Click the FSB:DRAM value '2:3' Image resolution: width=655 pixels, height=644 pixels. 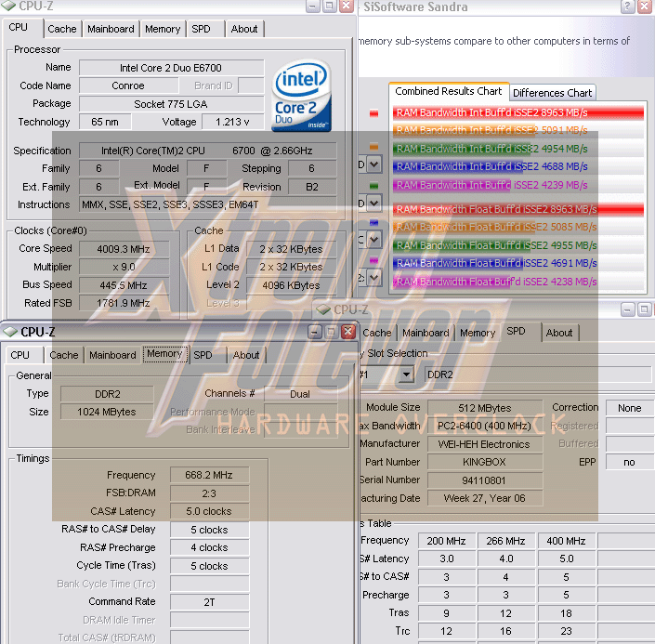209,493
